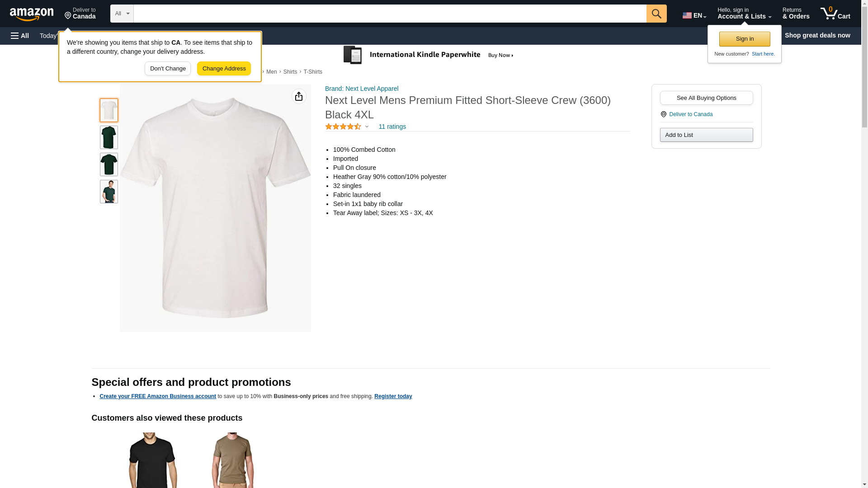868x488 pixels.
Task: Select the model wearing green shirt thumbnail
Action: click(x=108, y=192)
